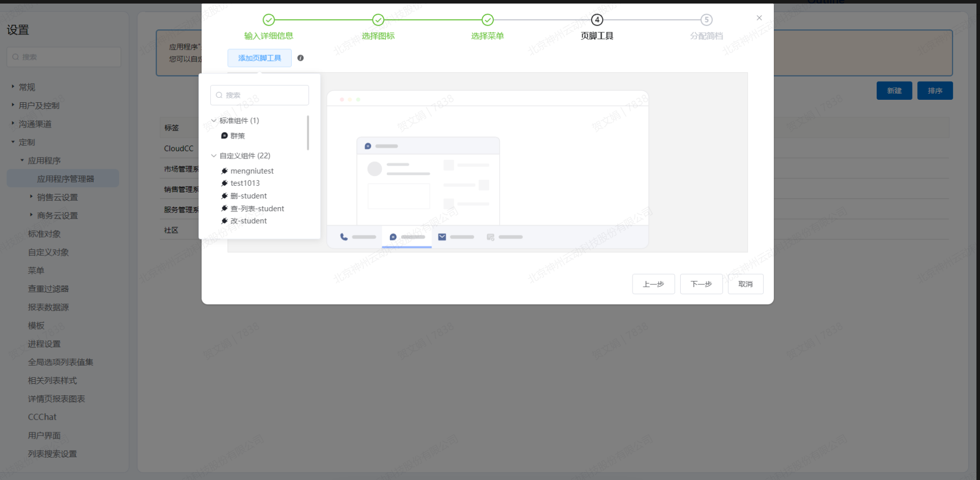Click the phone icon in footer preview
The image size is (980, 480).
click(344, 237)
